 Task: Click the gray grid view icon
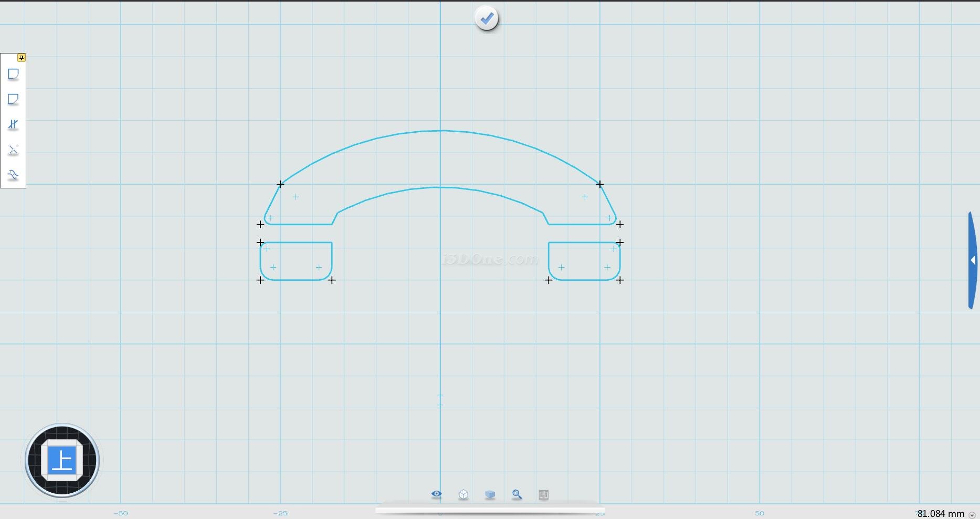pyautogui.click(x=543, y=494)
